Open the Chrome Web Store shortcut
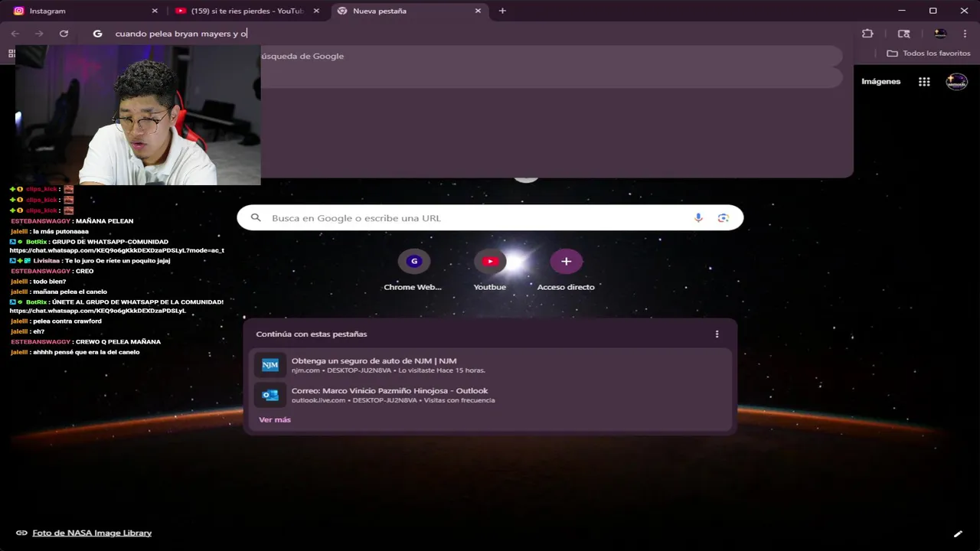The image size is (980, 551). click(413, 270)
